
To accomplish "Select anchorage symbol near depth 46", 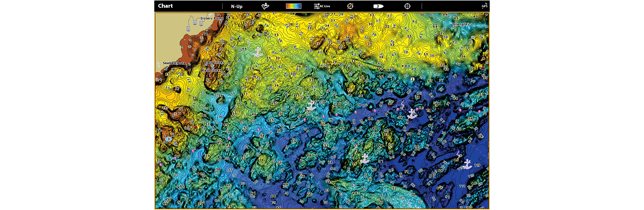I will tap(258, 52).
